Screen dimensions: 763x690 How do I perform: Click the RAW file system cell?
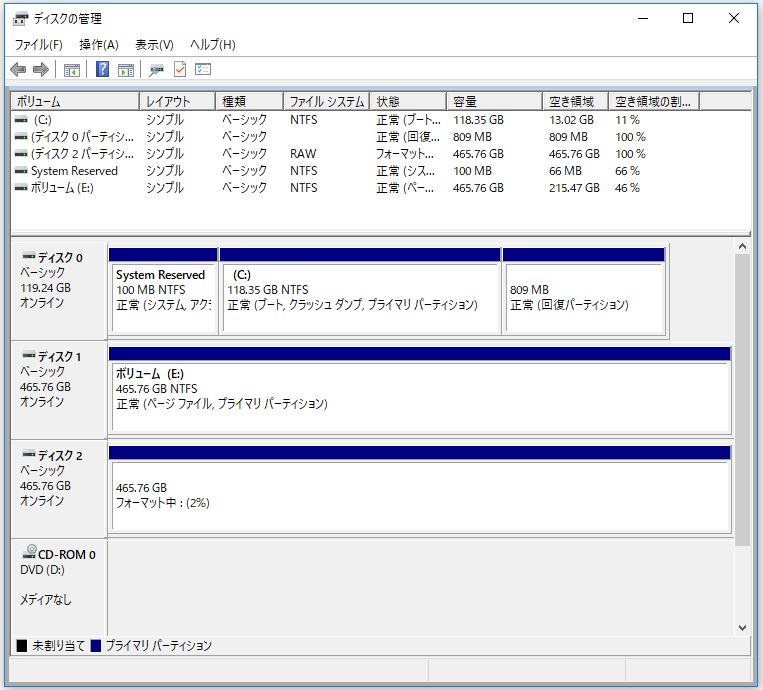pyautogui.click(x=303, y=154)
